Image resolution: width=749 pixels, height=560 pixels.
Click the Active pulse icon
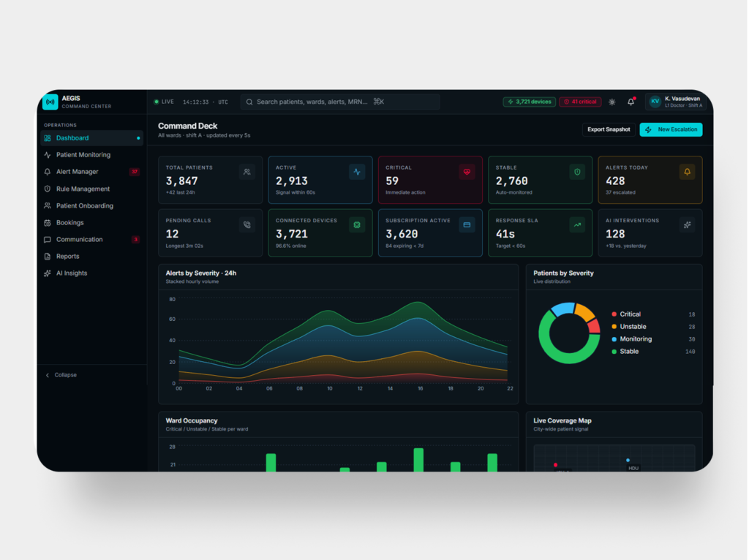357,172
